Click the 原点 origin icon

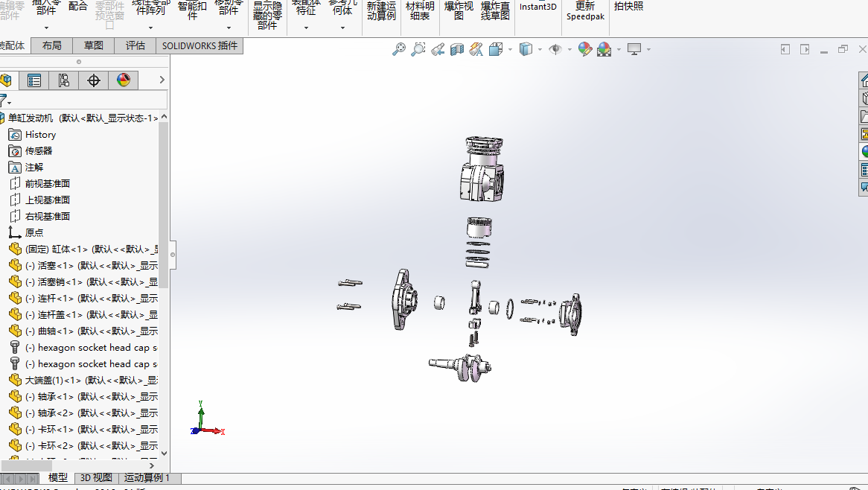15,232
